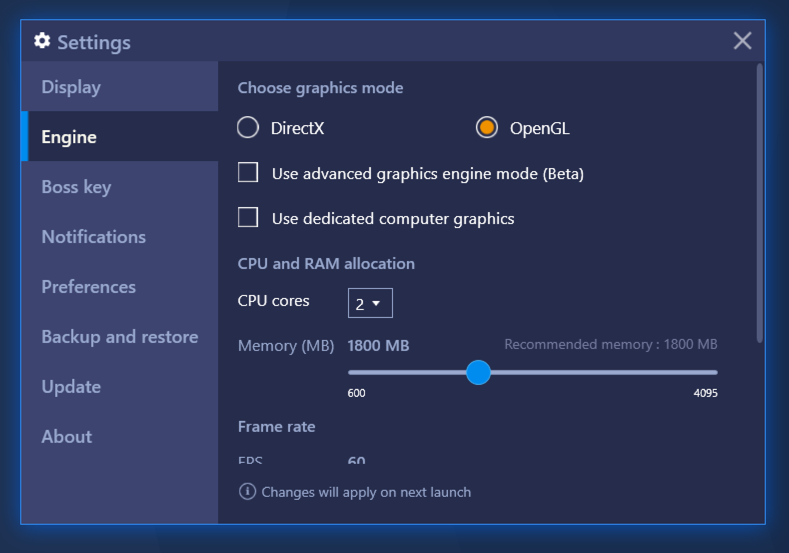This screenshot has height=553, width=789.
Task: Go to the Boss key section
Action: (76, 187)
